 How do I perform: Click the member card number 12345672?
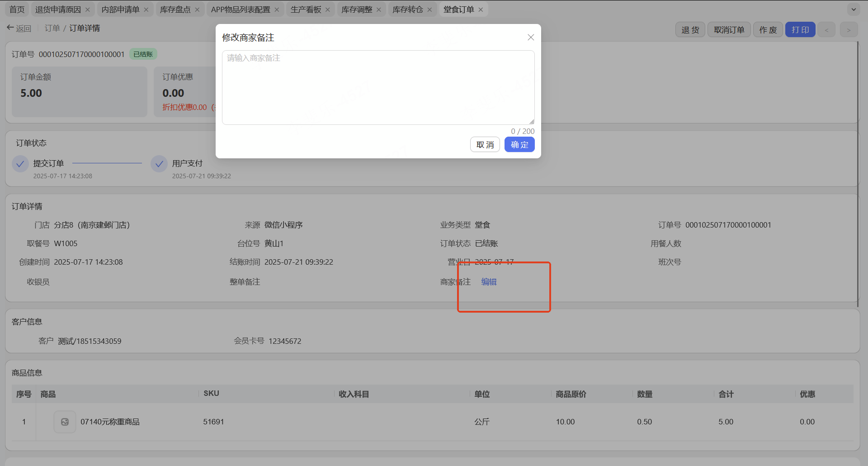click(285, 341)
